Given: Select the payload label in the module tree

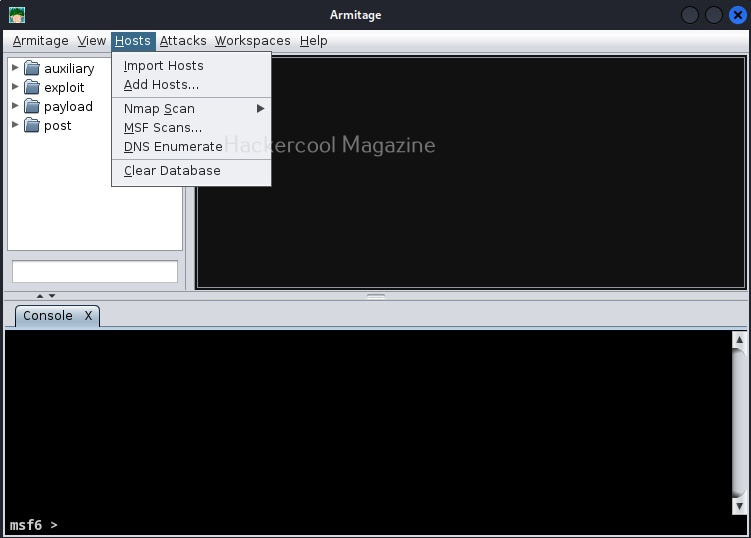Looking at the screenshot, I should click(x=68, y=106).
